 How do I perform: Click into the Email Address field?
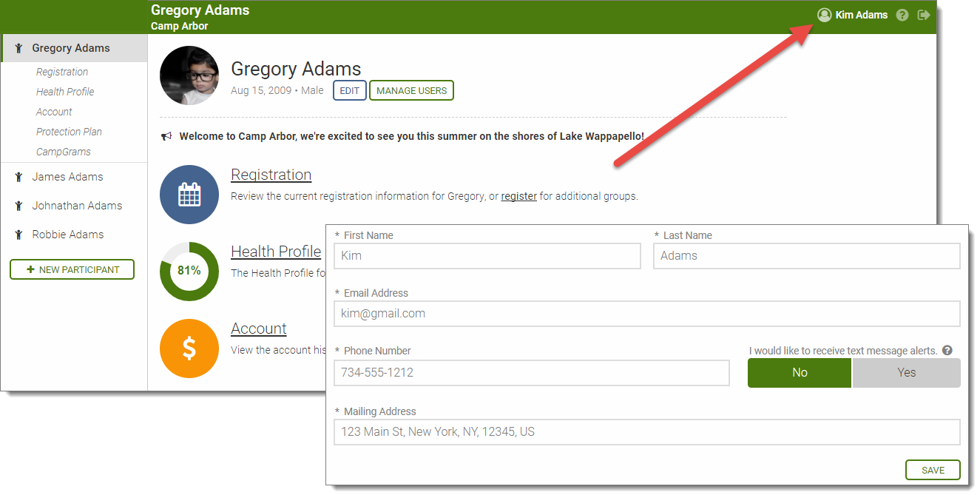646,314
